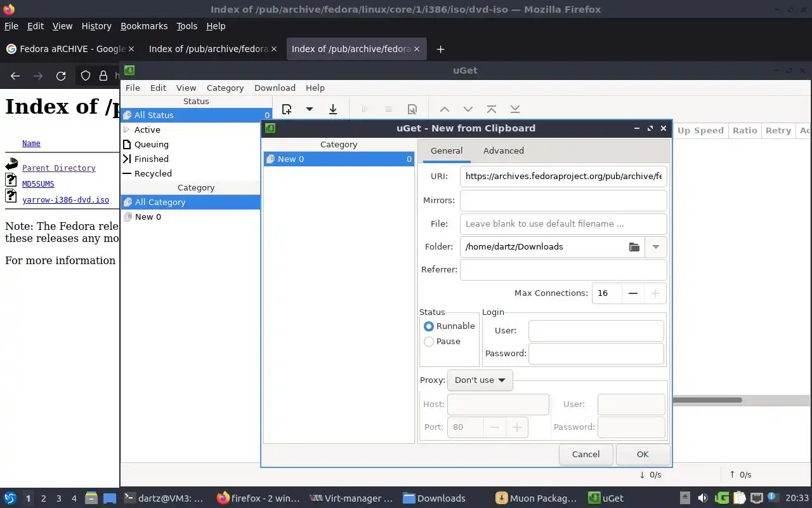Click the Retry column header
Screen dimensions: 812x508
click(778, 130)
